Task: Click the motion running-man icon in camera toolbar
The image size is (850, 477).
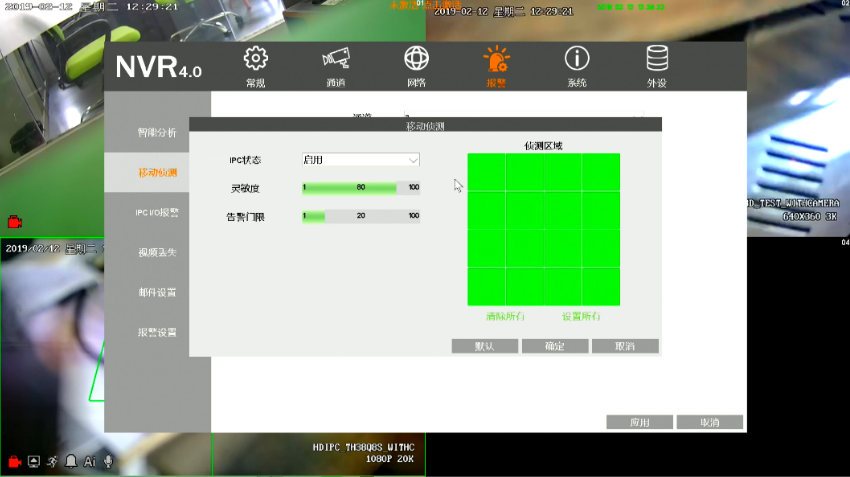Action: (x=52, y=461)
